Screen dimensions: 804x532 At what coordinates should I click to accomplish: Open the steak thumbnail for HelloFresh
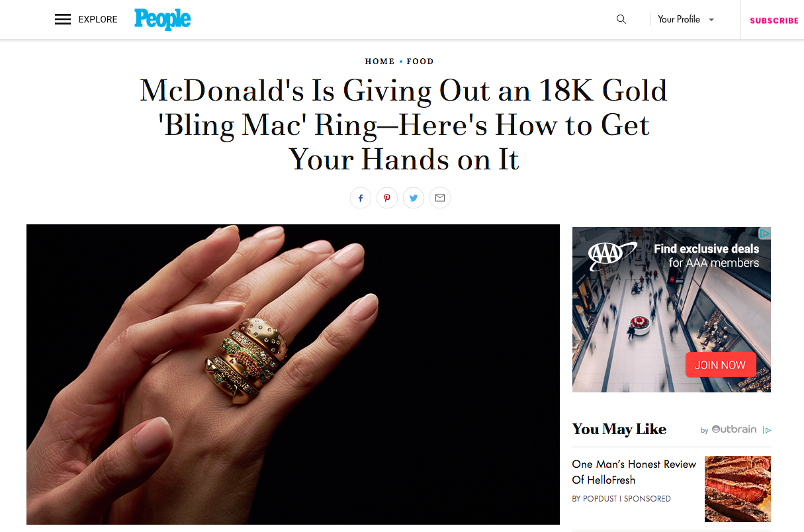[x=738, y=489]
